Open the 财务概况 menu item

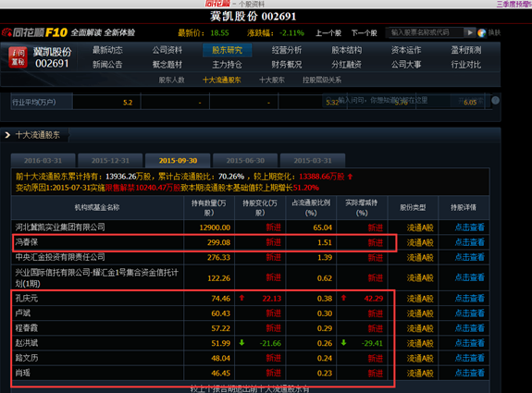point(287,65)
